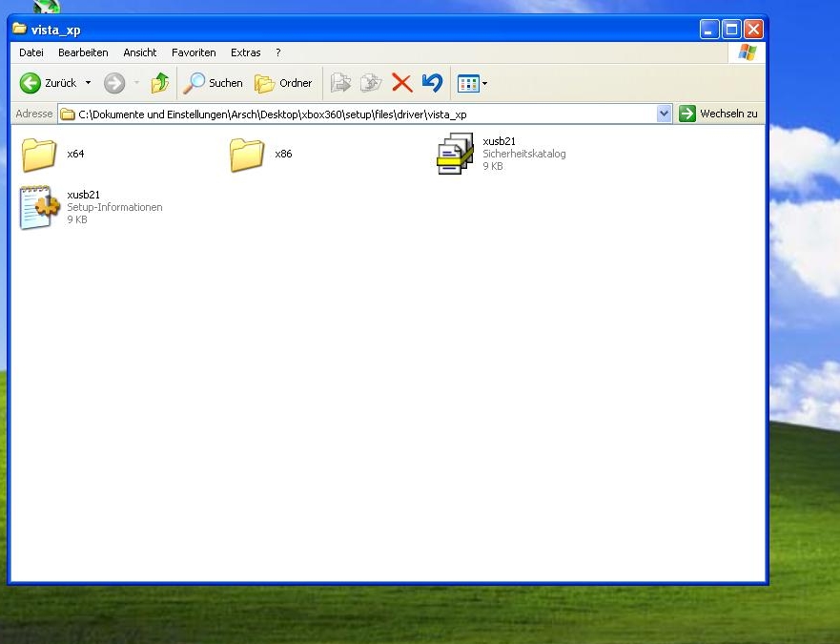Maximize the vista_xp window
Screen dimensions: 840x644
[731, 29]
